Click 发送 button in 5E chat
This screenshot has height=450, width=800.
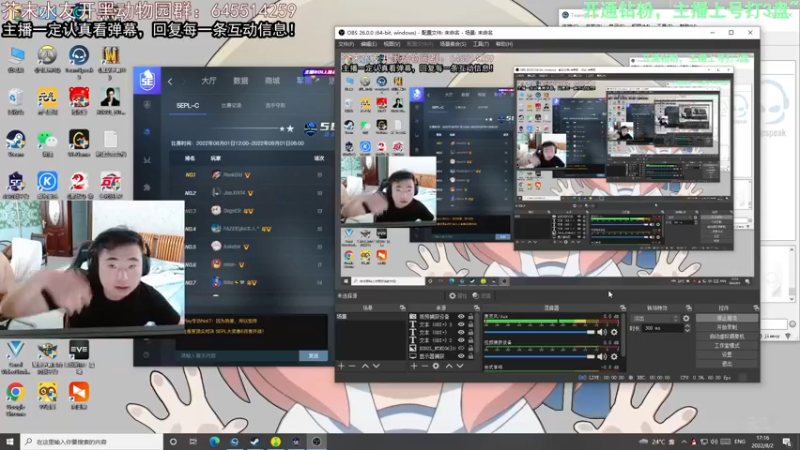click(x=313, y=356)
